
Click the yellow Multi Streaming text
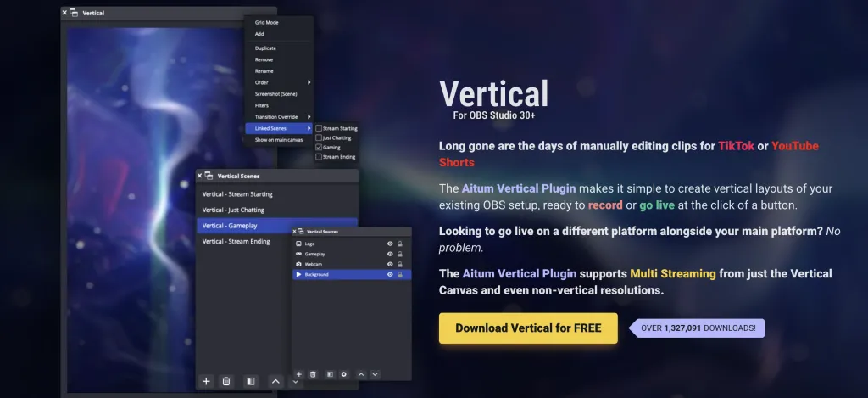click(x=672, y=274)
